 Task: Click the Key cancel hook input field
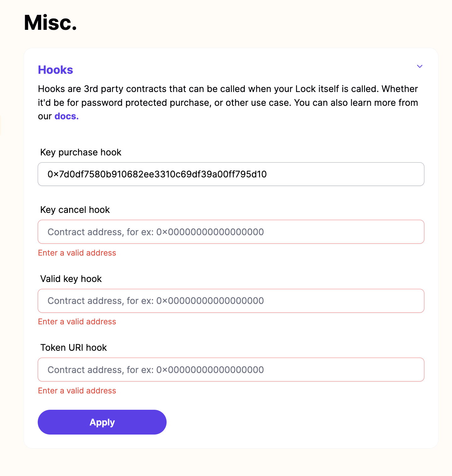pos(231,232)
